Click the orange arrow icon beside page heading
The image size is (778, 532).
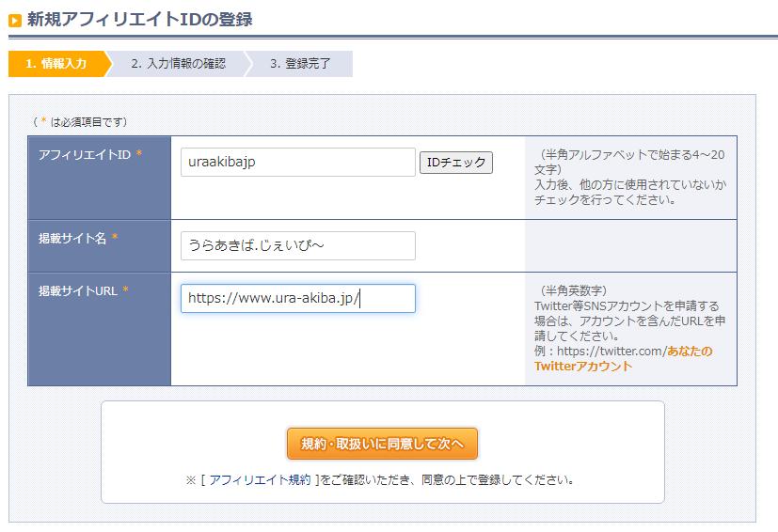pos(15,21)
